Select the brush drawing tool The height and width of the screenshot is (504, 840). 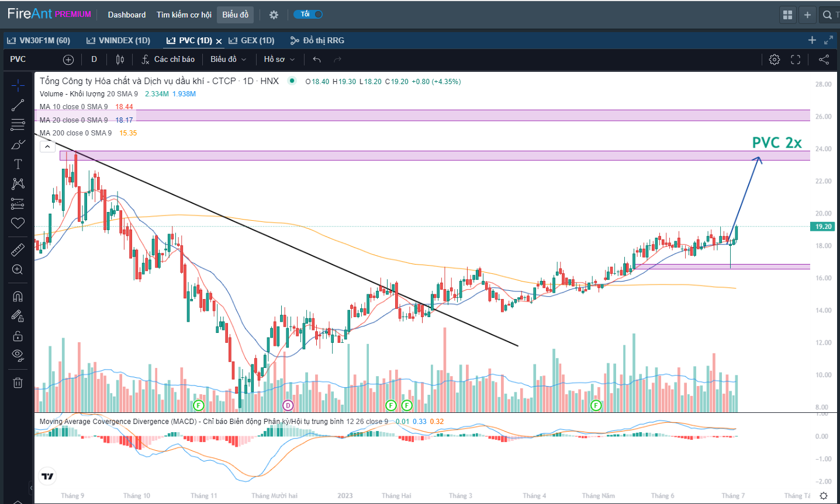pyautogui.click(x=18, y=144)
